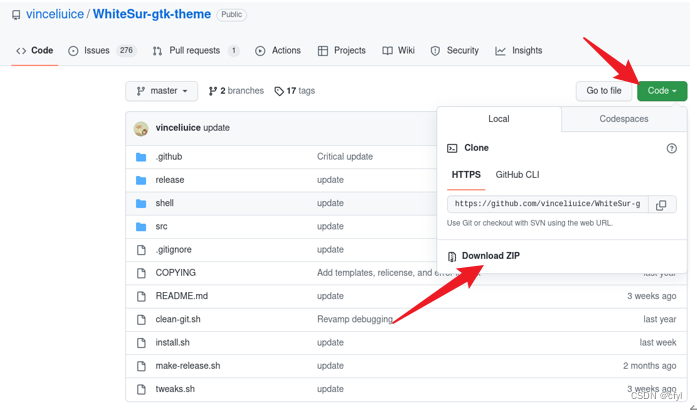
Task: Click the help icon beside Clone
Action: (671, 148)
